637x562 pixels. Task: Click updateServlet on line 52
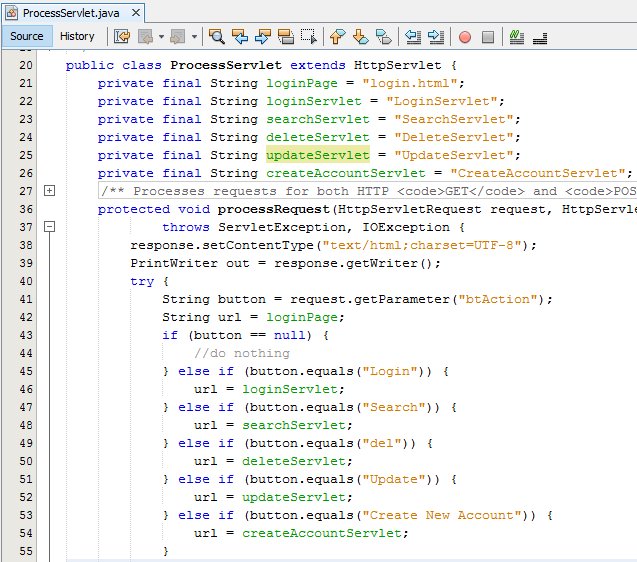(x=294, y=497)
